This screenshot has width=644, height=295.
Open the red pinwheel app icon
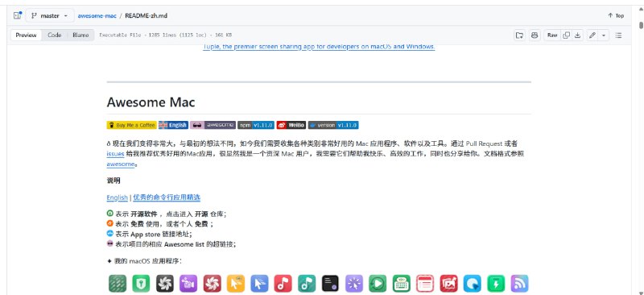click(x=212, y=284)
